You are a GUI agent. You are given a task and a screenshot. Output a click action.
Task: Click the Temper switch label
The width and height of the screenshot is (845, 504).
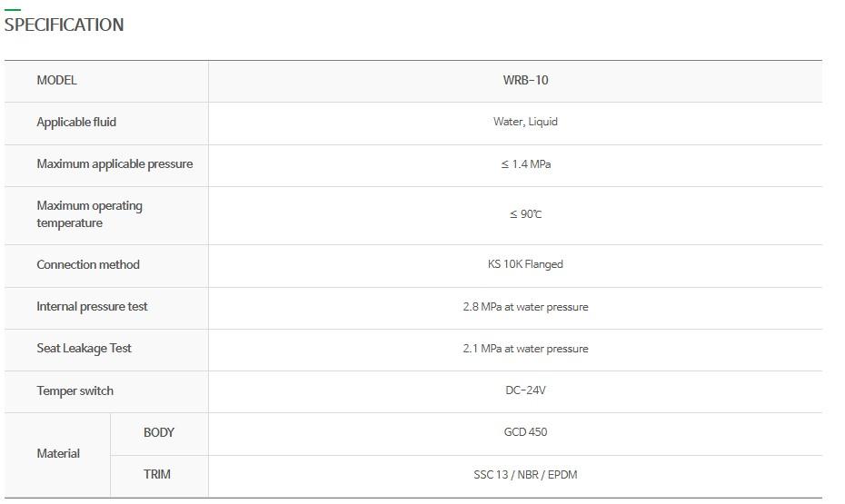75,391
